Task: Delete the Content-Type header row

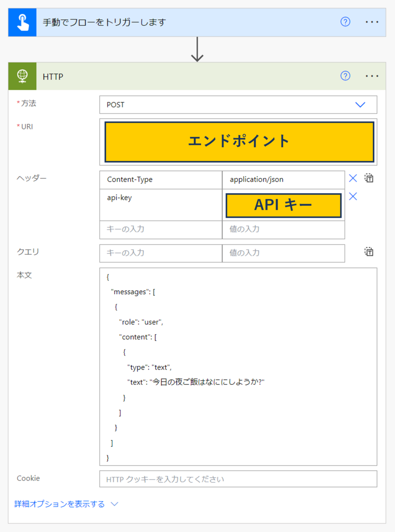Action: (x=352, y=178)
